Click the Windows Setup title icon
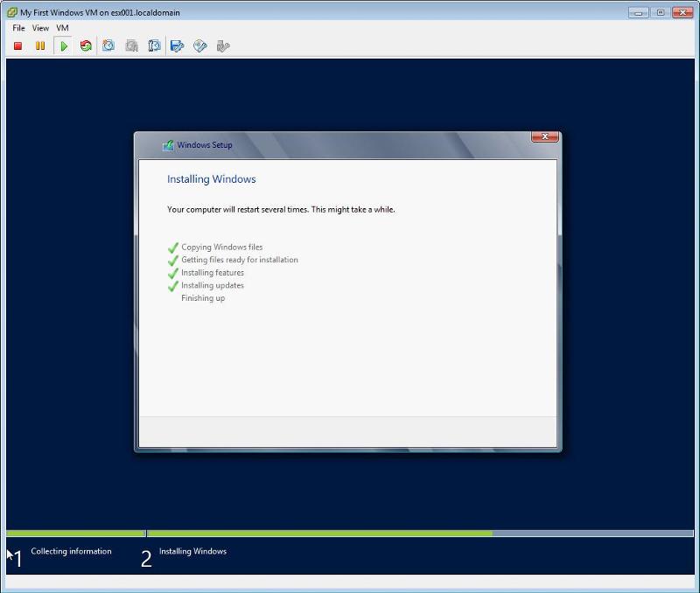700x593 pixels. click(x=168, y=145)
